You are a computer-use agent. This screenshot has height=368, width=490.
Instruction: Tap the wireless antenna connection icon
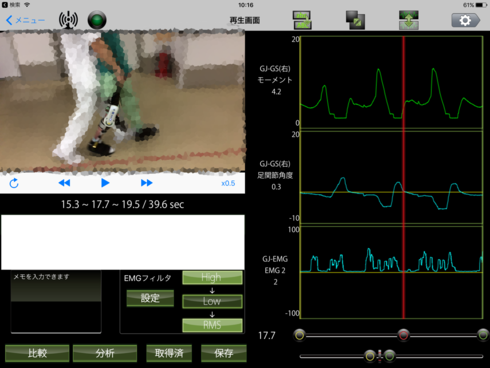[68, 20]
